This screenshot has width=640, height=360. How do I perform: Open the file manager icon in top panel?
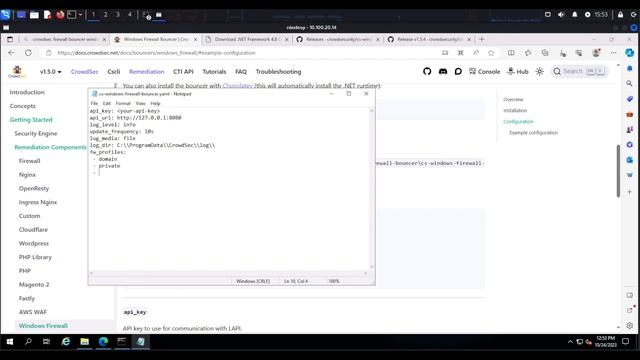(x=34, y=15)
